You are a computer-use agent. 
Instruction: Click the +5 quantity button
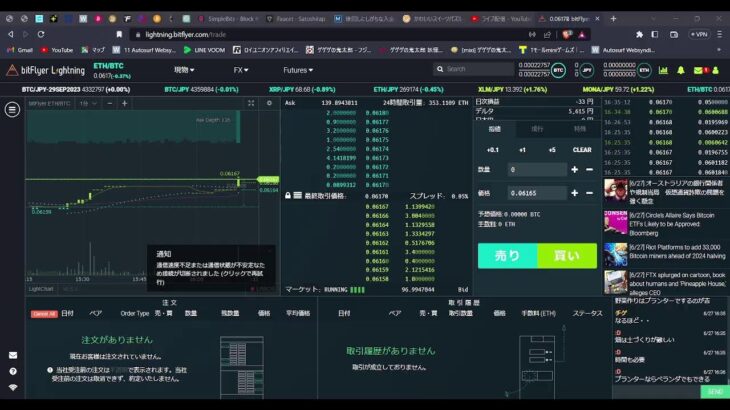point(552,150)
